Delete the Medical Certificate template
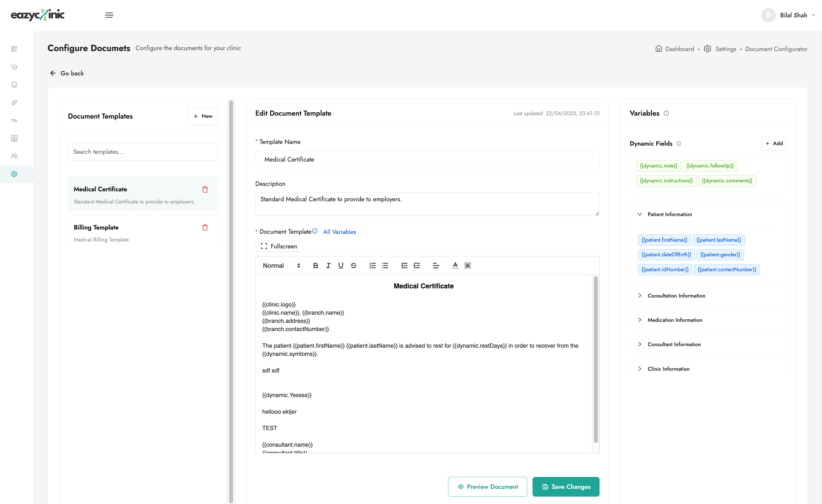Image resolution: width=822 pixels, height=504 pixels. point(205,189)
